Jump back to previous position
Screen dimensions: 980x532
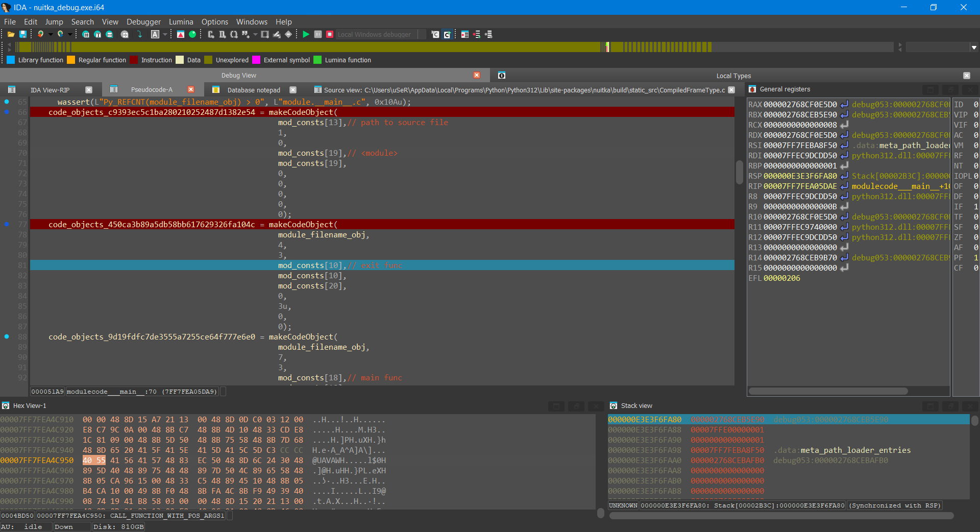click(x=40, y=34)
